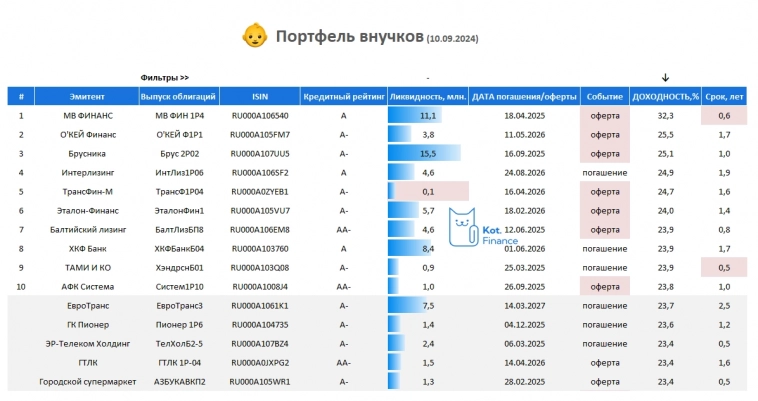Click ISIN RU000A103760
The height and width of the screenshot is (401, 758).
pyautogui.click(x=260, y=249)
